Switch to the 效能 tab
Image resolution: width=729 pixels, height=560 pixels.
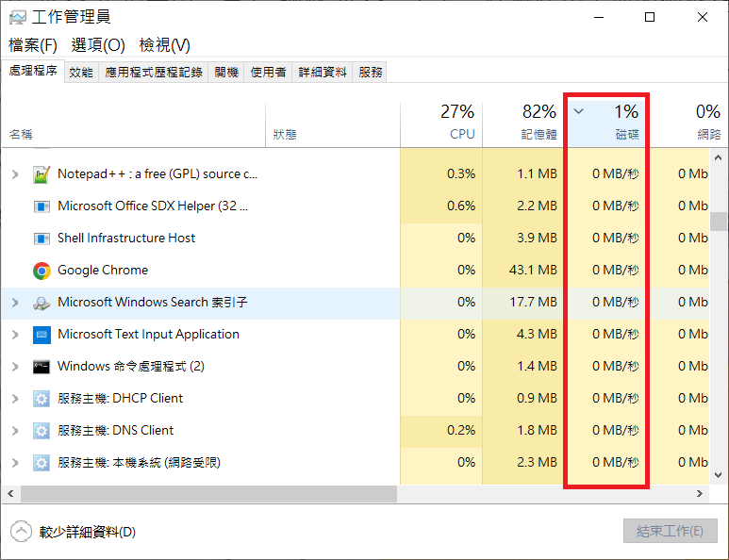[81, 72]
